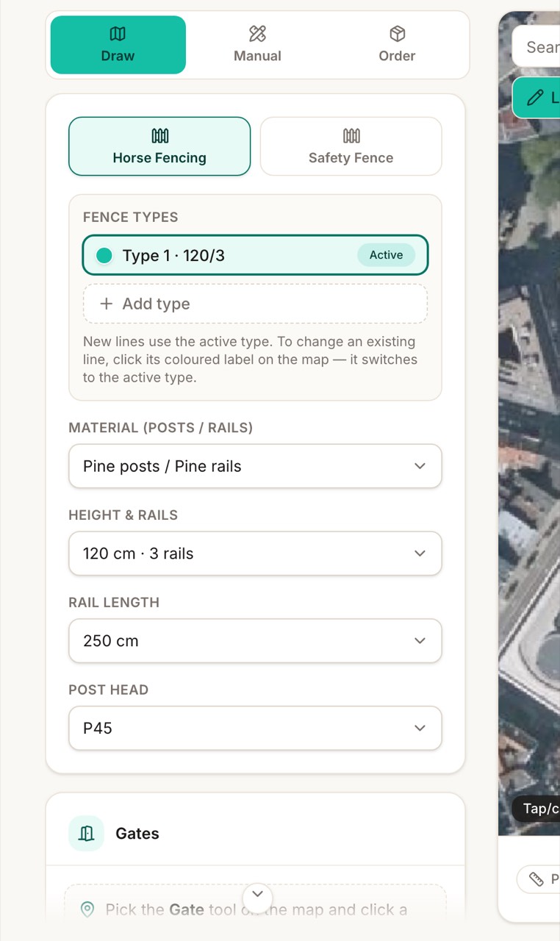Click the pencil icon on the map toolbar

click(536, 97)
